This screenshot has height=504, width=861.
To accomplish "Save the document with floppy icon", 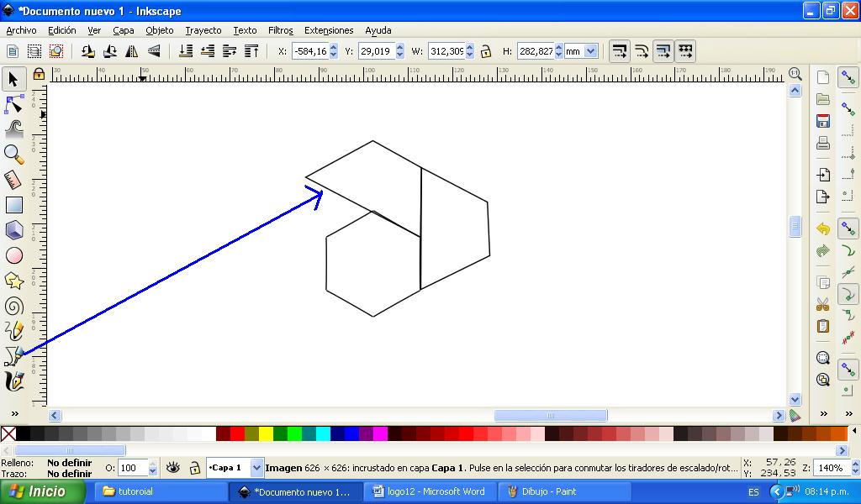I will tap(822, 121).
